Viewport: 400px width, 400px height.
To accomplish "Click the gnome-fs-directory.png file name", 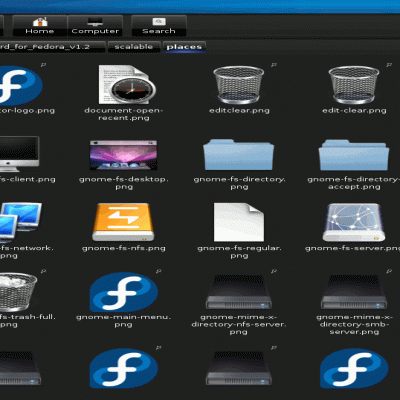I will coord(239,183).
